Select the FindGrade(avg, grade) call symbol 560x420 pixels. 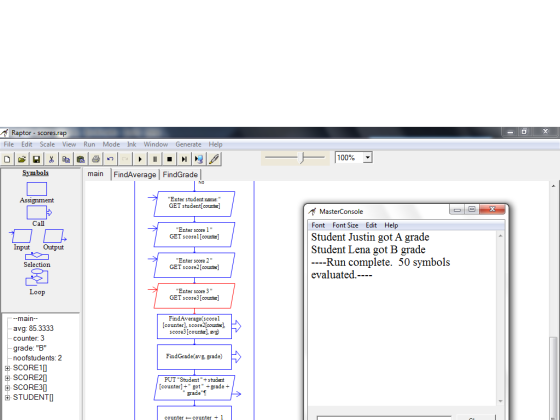pos(194,357)
